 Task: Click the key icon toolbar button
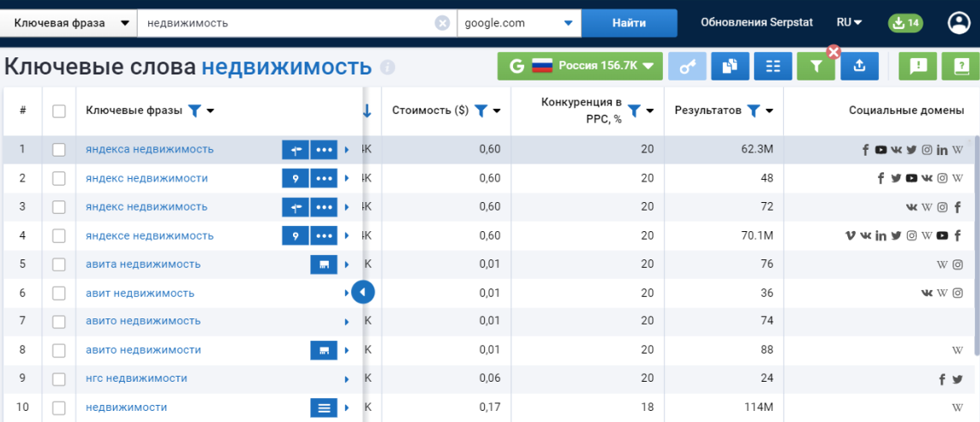click(x=687, y=66)
